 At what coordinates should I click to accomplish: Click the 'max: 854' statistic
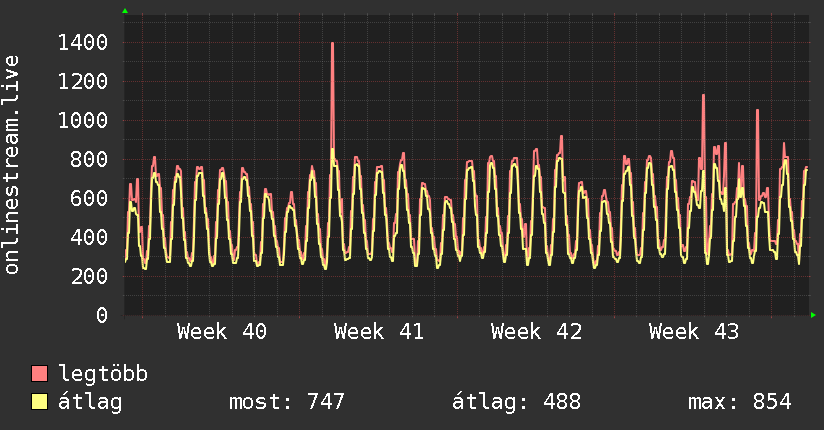pyautogui.click(x=740, y=402)
